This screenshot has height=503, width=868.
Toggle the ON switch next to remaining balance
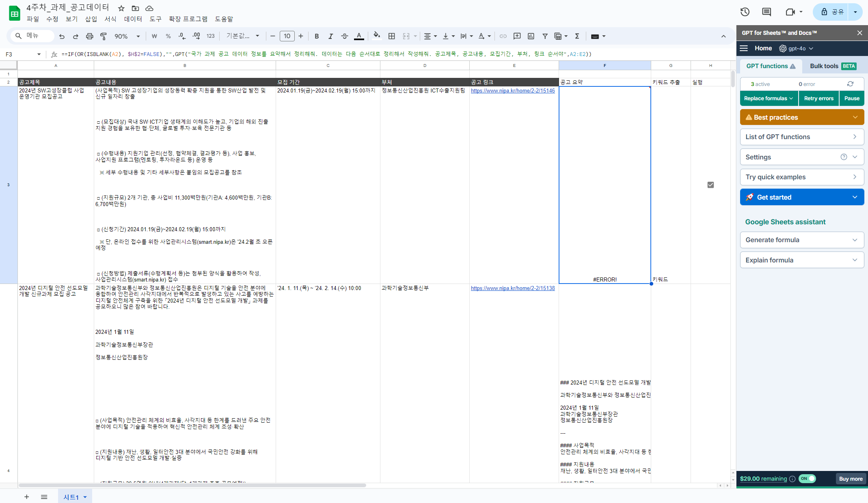[x=807, y=479]
